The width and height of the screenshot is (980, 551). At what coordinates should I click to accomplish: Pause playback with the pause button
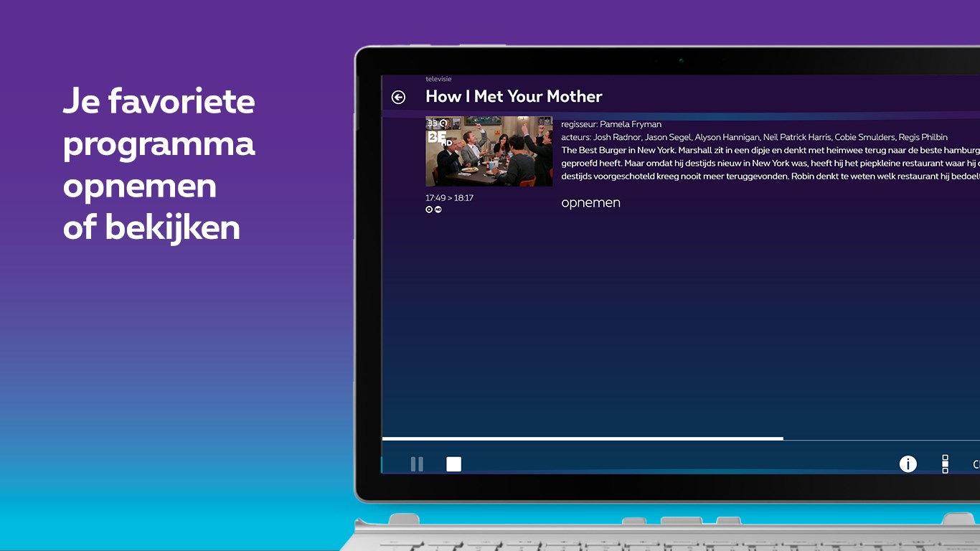(417, 464)
